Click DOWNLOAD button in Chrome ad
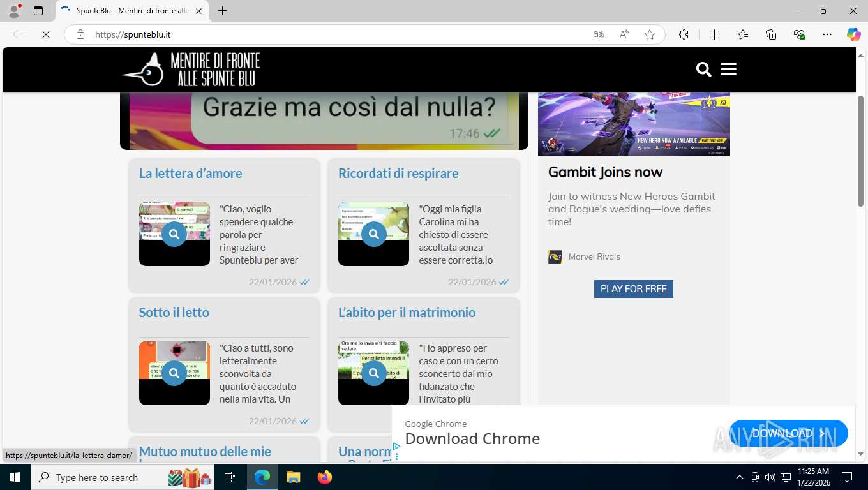This screenshot has width=868, height=490. tap(788, 433)
